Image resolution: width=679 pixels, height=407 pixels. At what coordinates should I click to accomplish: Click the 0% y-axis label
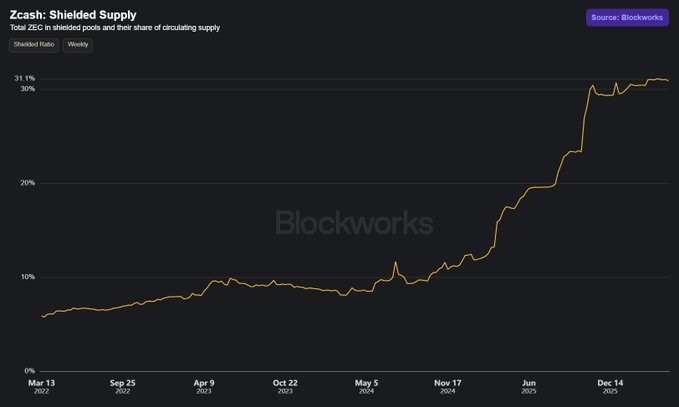(29, 371)
